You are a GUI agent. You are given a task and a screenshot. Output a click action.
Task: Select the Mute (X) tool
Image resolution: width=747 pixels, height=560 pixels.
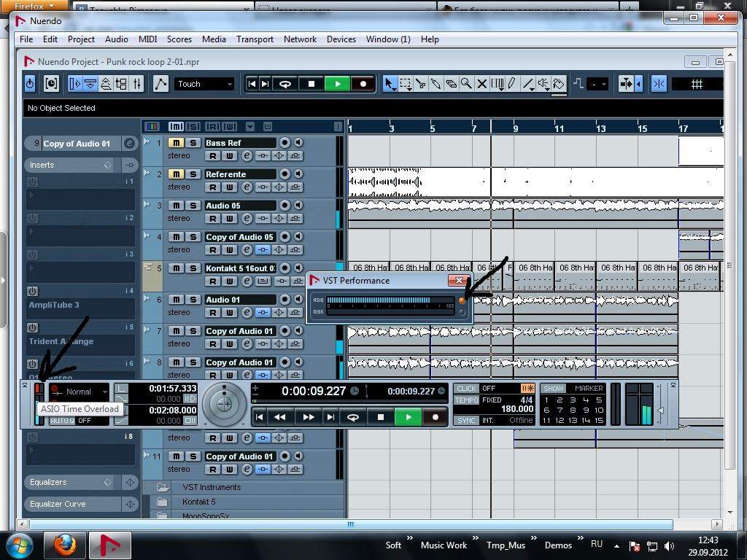(x=481, y=84)
